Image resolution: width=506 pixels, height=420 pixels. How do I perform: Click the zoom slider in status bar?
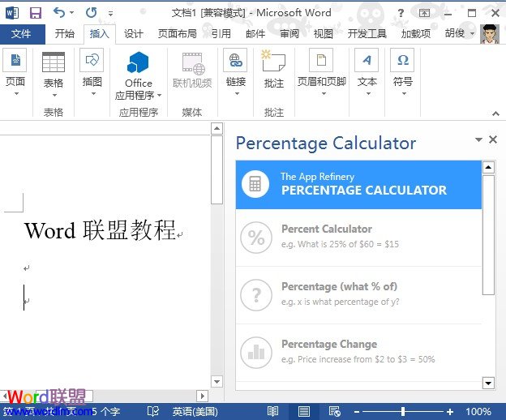tap(403, 411)
